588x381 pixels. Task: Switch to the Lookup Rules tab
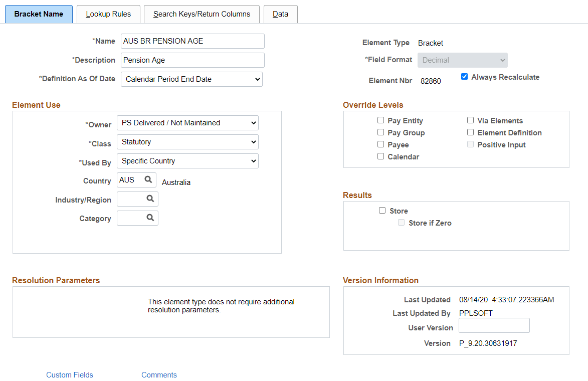click(108, 14)
